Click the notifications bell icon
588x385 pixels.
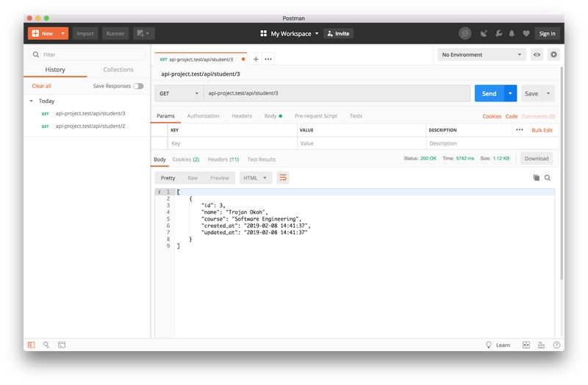coord(512,33)
